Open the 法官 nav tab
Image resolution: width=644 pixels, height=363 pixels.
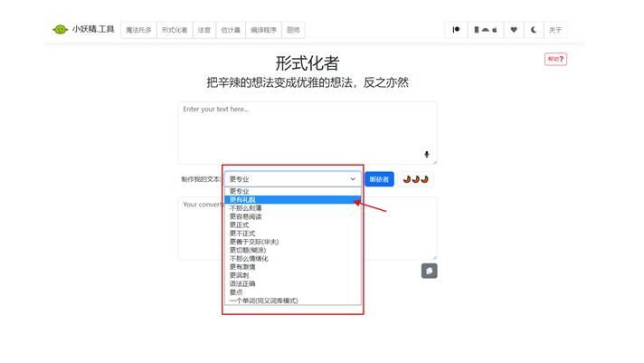coord(204,30)
